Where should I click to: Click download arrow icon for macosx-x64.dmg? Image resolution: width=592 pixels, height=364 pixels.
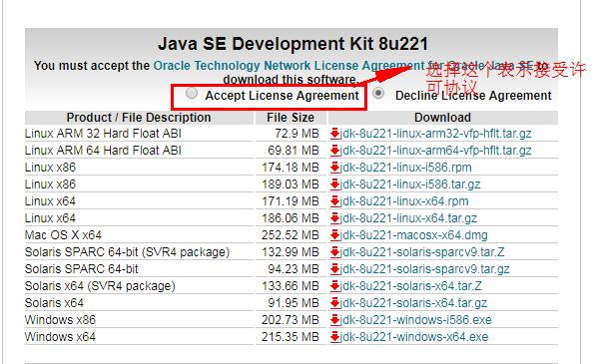(334, 235)
